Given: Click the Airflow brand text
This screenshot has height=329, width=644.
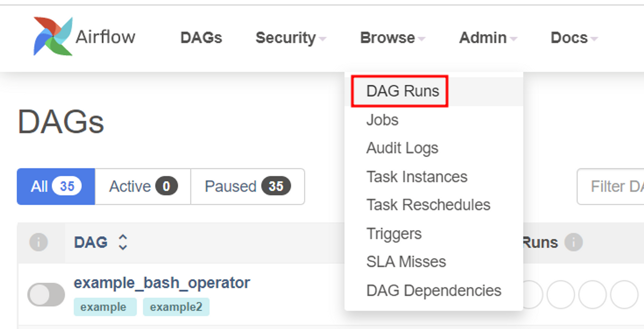Looking at the screenshot, I should click(x=105, y=37).
